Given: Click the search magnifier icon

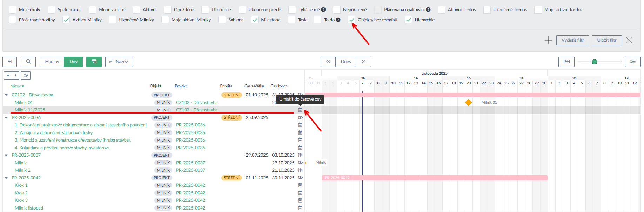Looking at the screenshot, I should [x=28, y=62].
